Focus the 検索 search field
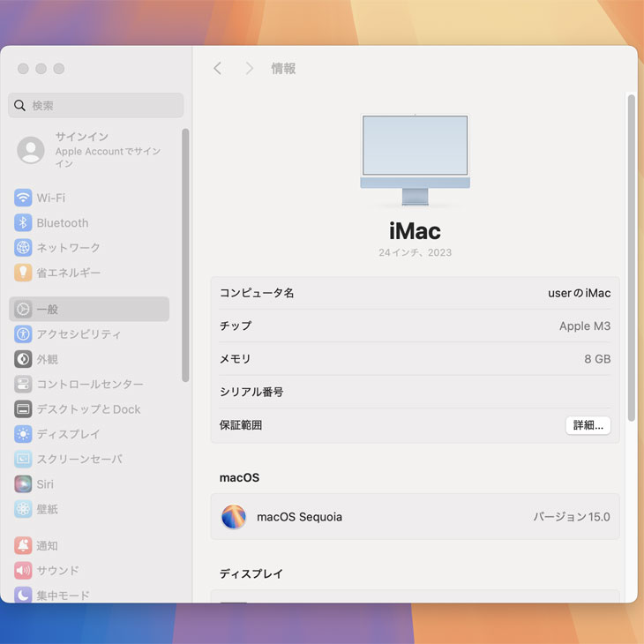The image size is (644, 644). pos(95,106)
